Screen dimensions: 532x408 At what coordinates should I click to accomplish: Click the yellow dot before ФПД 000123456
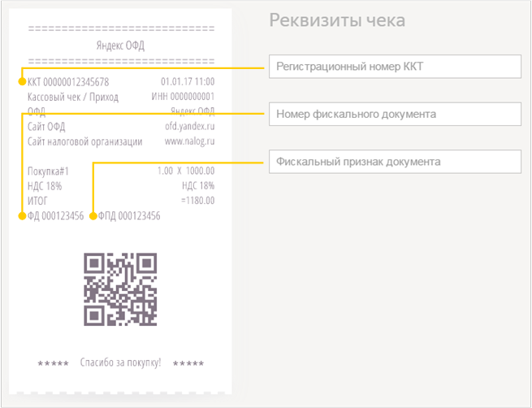tap(93, 216)
